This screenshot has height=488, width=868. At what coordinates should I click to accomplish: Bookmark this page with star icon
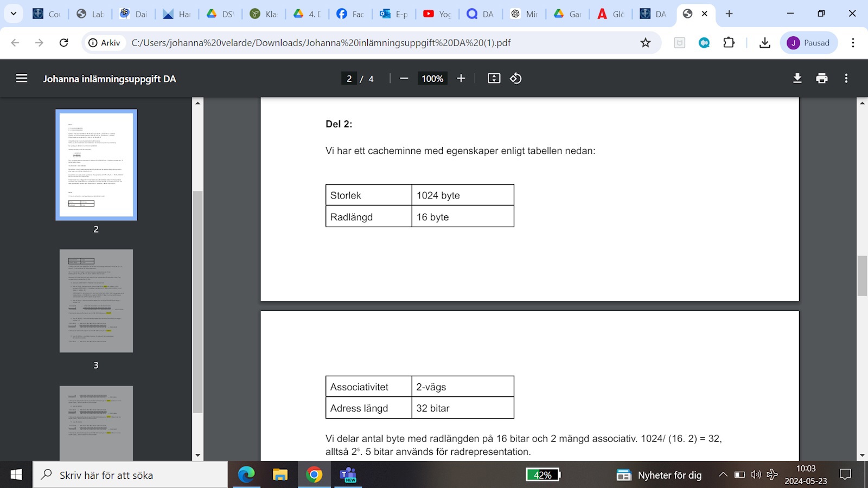[645, 43]
